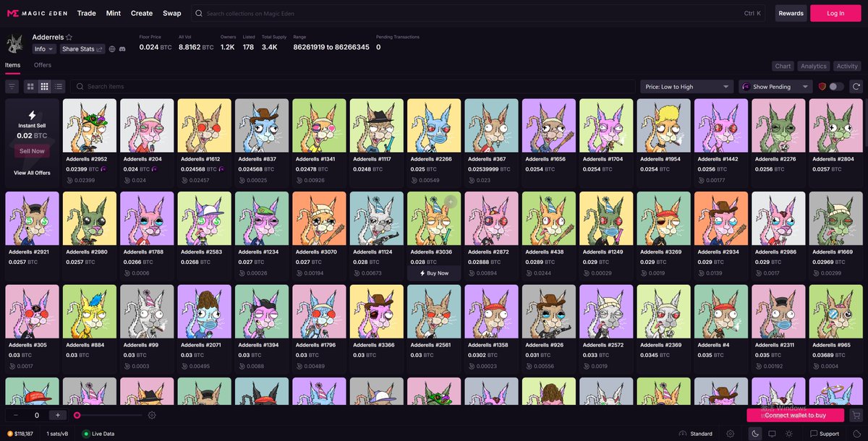This screenshot has height=441, width=868.
Task: Open the Show Pending dropdown
Action: pos(775,87)
